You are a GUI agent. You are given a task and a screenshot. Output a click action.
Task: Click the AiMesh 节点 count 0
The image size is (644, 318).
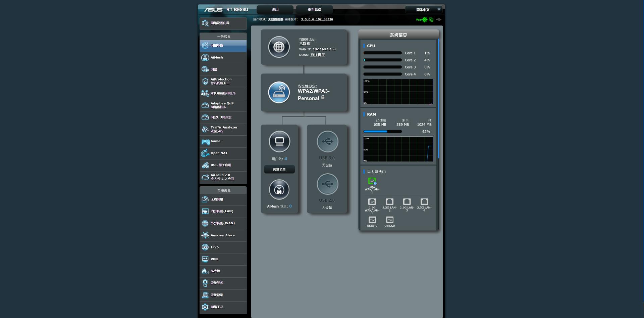click(x=290, y=206)
